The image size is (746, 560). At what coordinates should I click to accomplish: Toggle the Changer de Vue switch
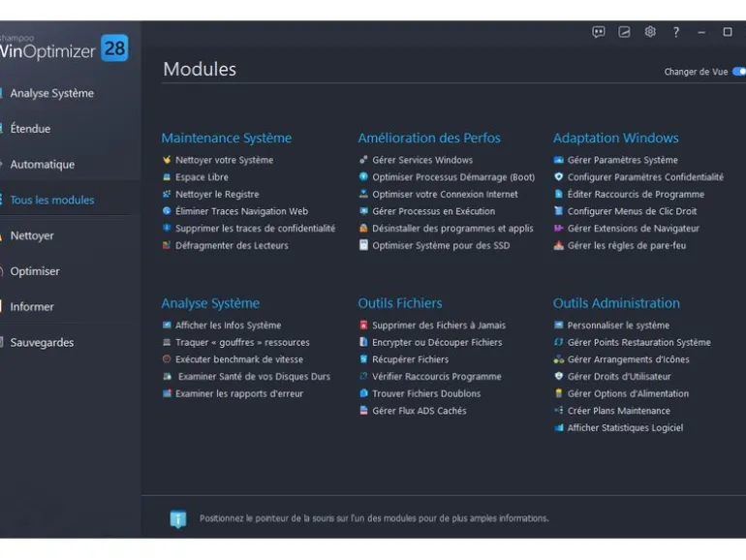(739, 72)
